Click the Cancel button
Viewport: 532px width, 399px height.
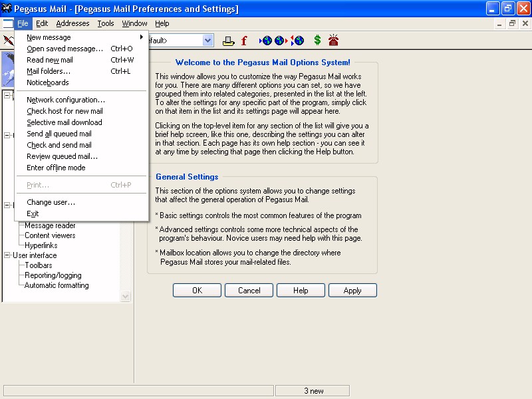point(249,291)
